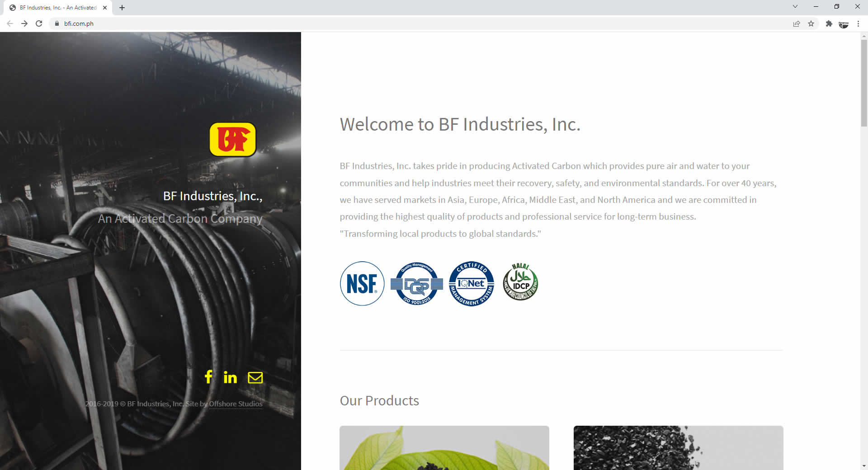Screen dimensions: 868x470
Task: Restore down the browser window
Action: (x=837, y=6)
